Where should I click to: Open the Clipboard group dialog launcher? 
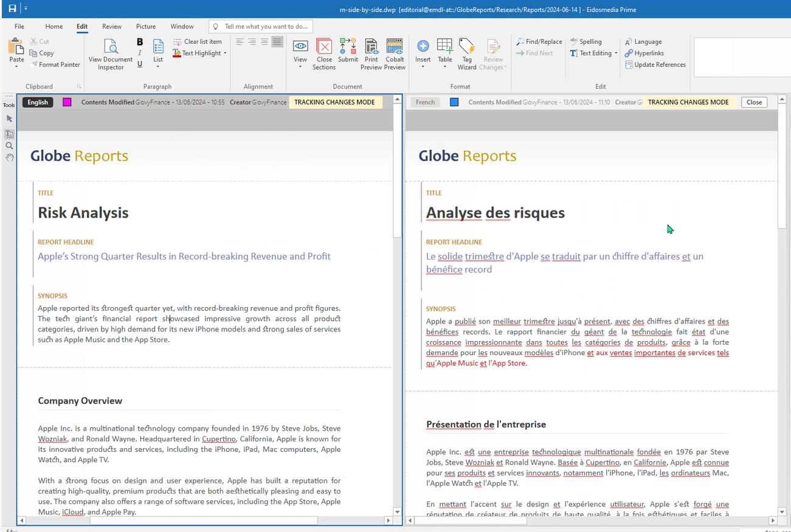pyautogui.click(x=79, y=86)
